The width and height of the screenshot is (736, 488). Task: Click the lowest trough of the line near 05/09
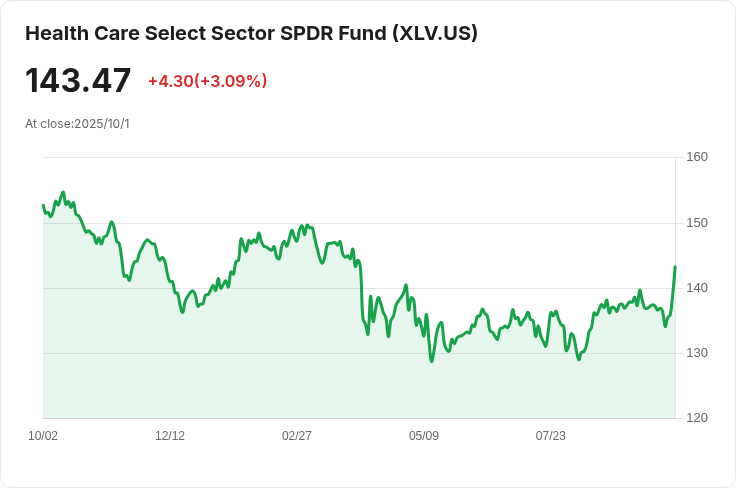pos(432,360)
